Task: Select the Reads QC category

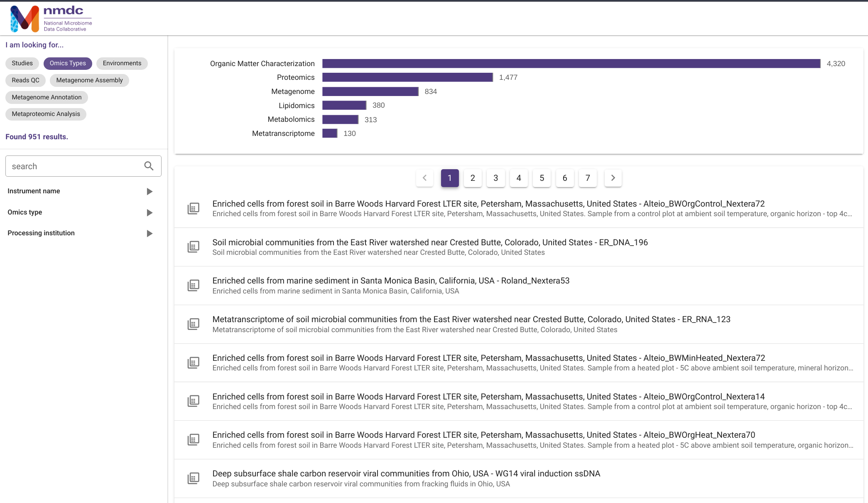Action: tap(25, 80)
